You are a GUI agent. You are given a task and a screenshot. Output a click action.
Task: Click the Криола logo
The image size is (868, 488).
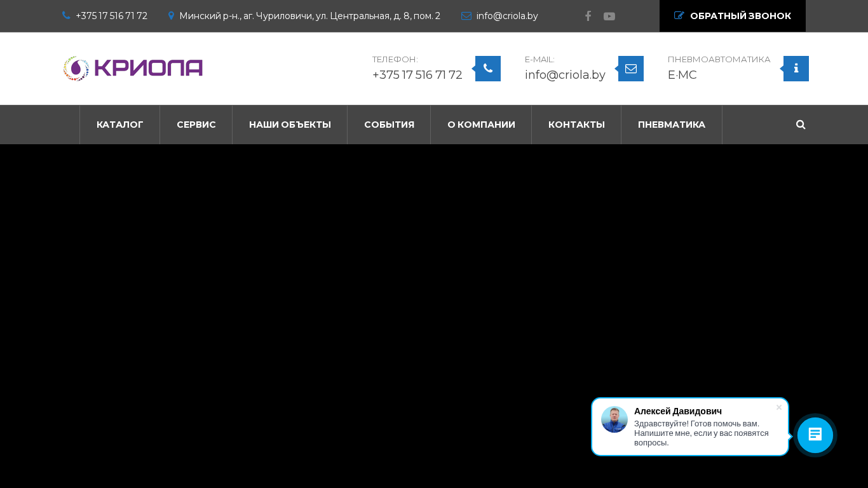click(x=133, y=69)
